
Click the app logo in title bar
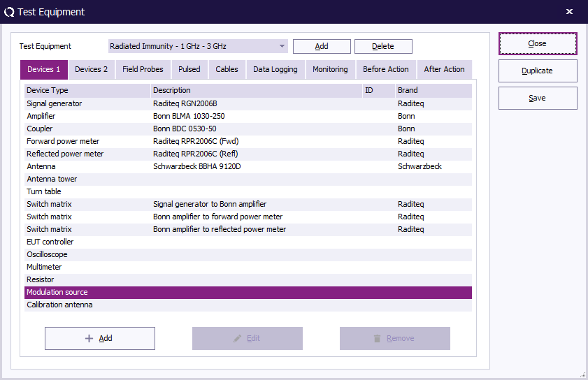pos(9,12)
